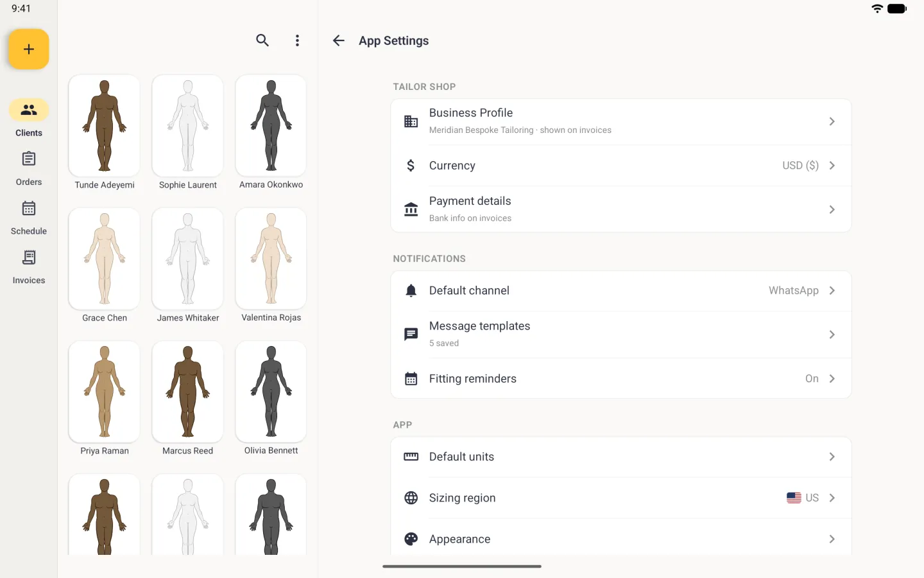Open the three-dot overflow menu
The height and width of the screenshot is (578, 924).
tap(297, 40)
